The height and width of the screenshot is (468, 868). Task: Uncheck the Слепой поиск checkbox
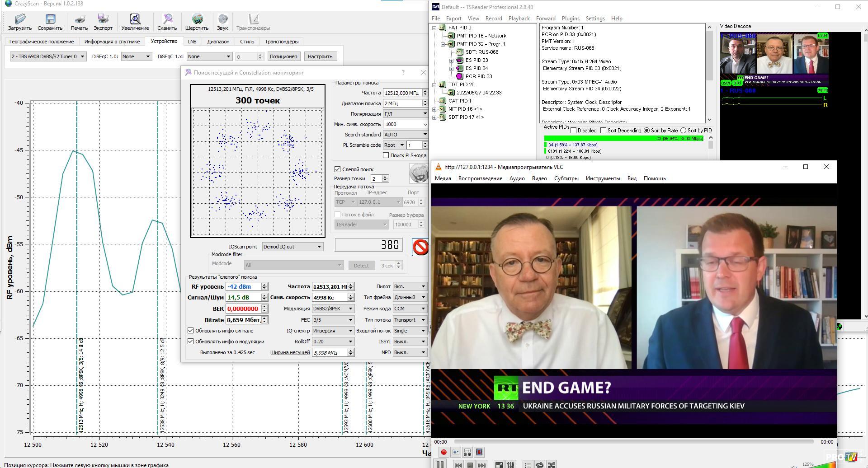click(338, 169)
